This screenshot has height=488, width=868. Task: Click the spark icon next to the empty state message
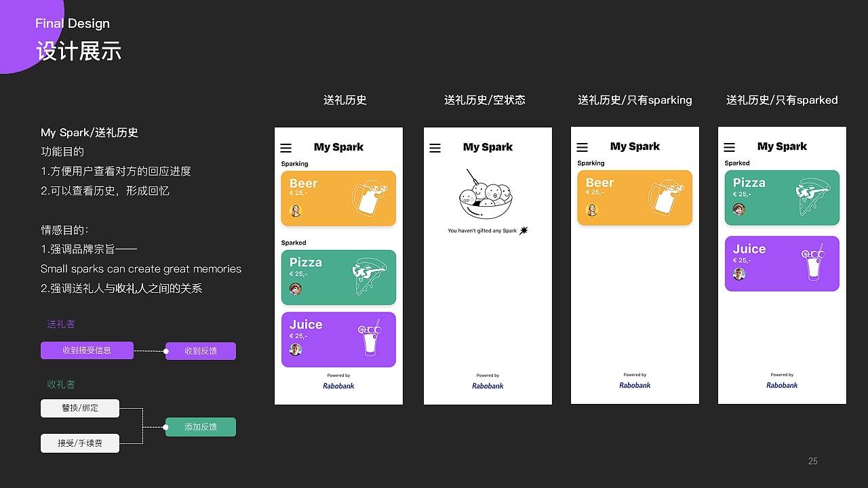point(522,230)
